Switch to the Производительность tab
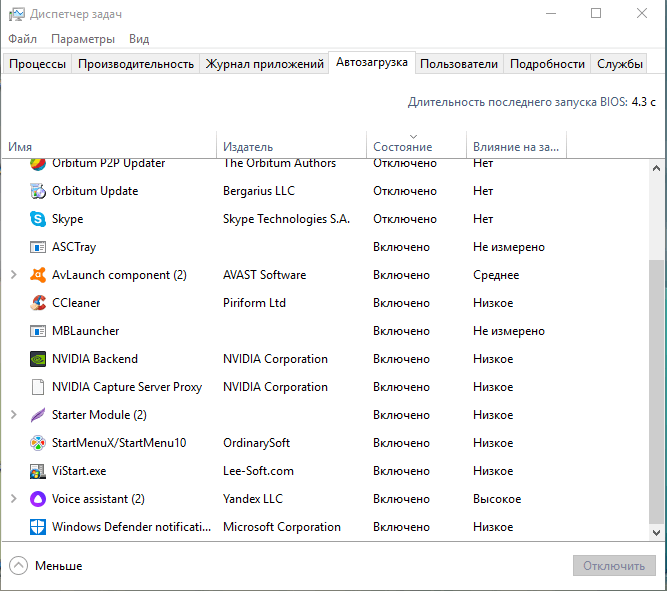This screenshot has width=667, height=591. tap(136, 64)
